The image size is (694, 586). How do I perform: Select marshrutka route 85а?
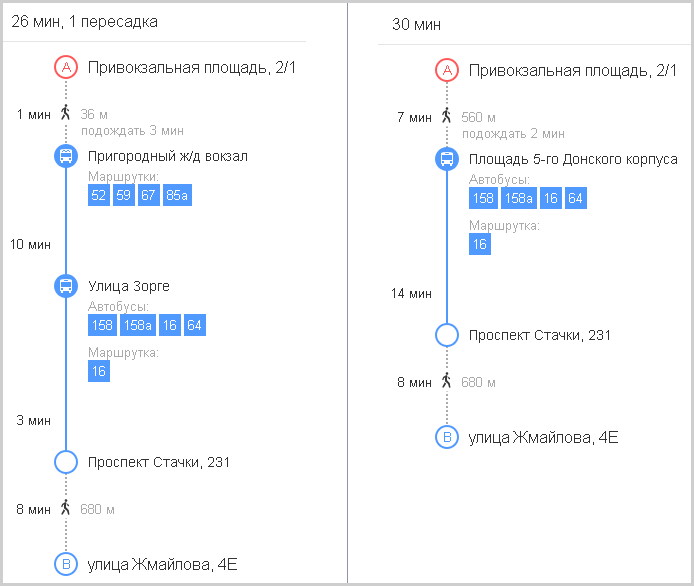177,195
